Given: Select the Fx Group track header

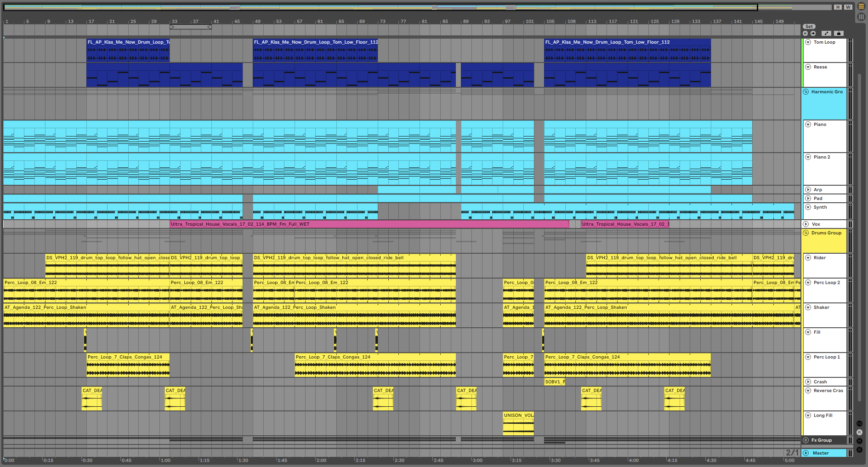Looking at the screenshot, I should pos(824,440).
